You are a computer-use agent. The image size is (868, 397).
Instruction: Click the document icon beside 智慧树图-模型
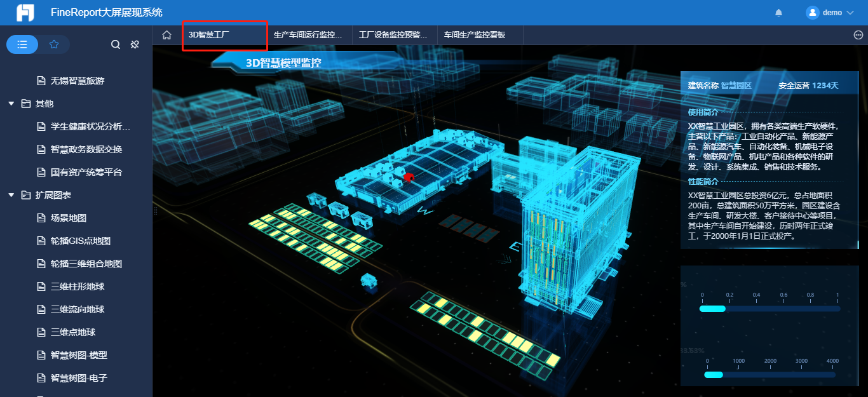click(41, 355)
